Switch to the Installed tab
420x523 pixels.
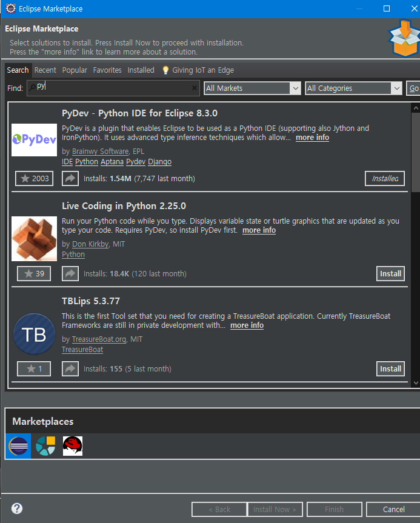pos(141,70)
